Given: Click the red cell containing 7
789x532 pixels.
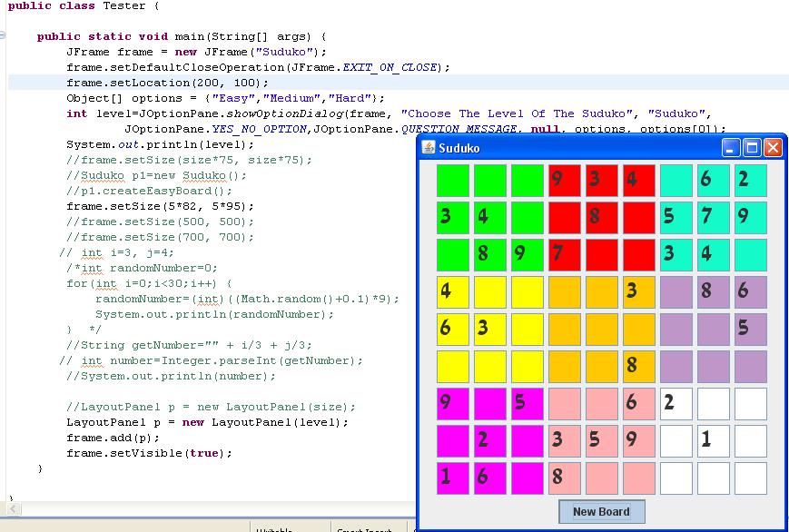Looking at the screenshot, I should click(564, 254).
